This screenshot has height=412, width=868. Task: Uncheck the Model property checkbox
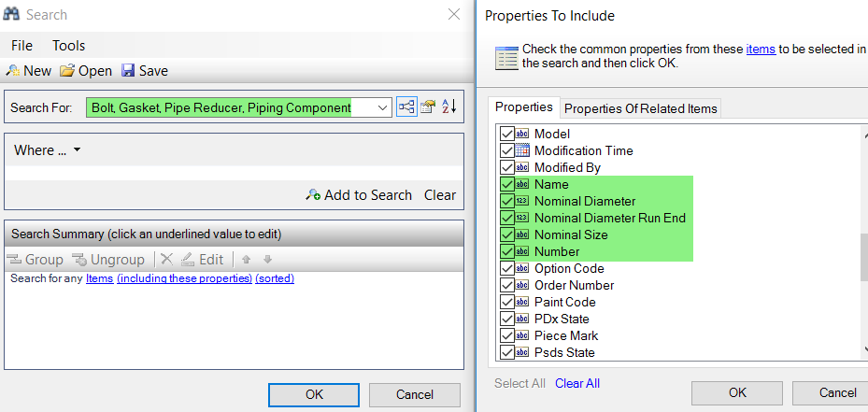506,134
